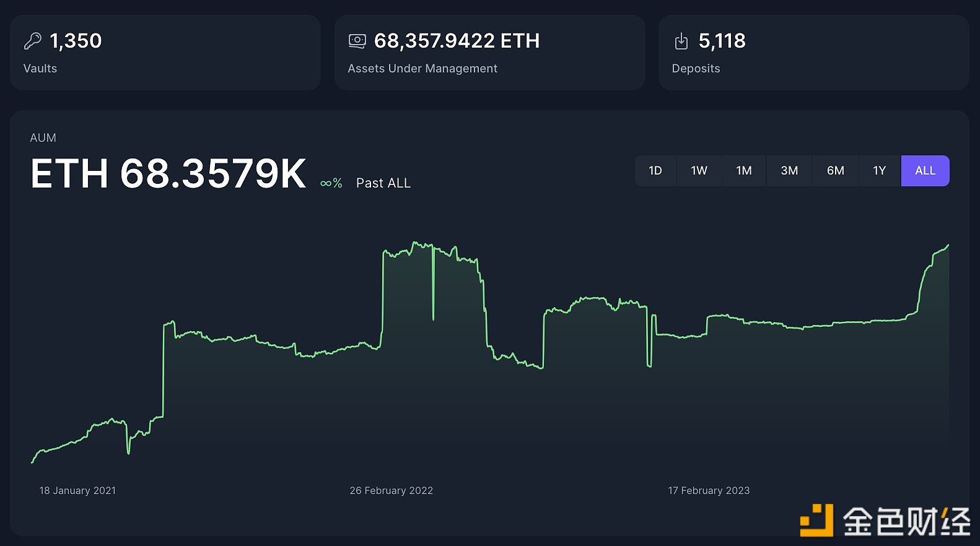Switch chart range to 1W
980x546 pixels.
(699, 171)
